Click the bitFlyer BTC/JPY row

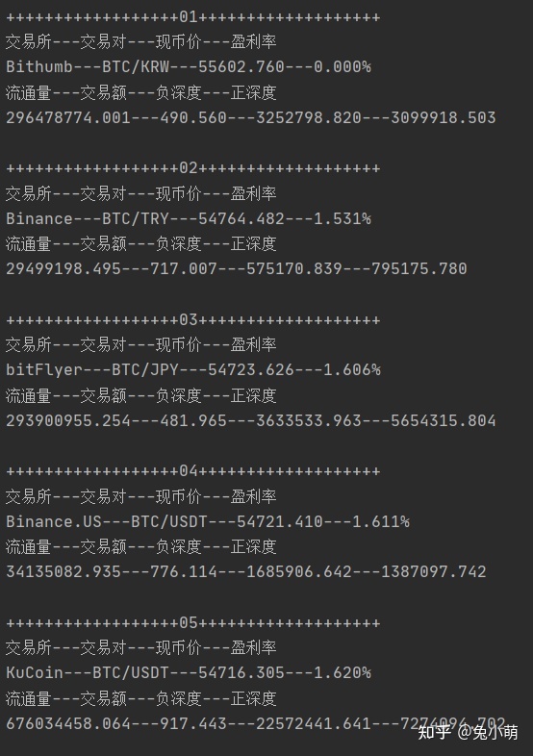(193, 369)
